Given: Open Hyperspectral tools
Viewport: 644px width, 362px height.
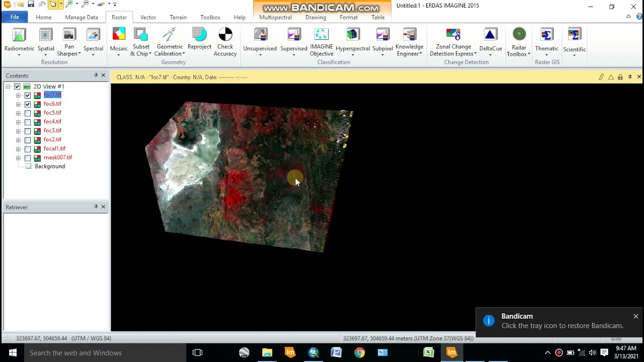Looking at the screenshot, I should pos(353,41).
